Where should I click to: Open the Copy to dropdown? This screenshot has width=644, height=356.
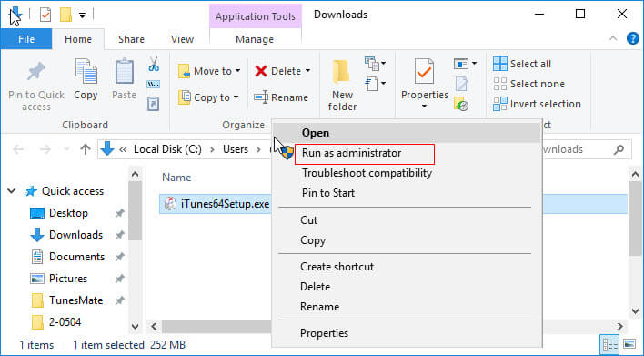point(208,97)
